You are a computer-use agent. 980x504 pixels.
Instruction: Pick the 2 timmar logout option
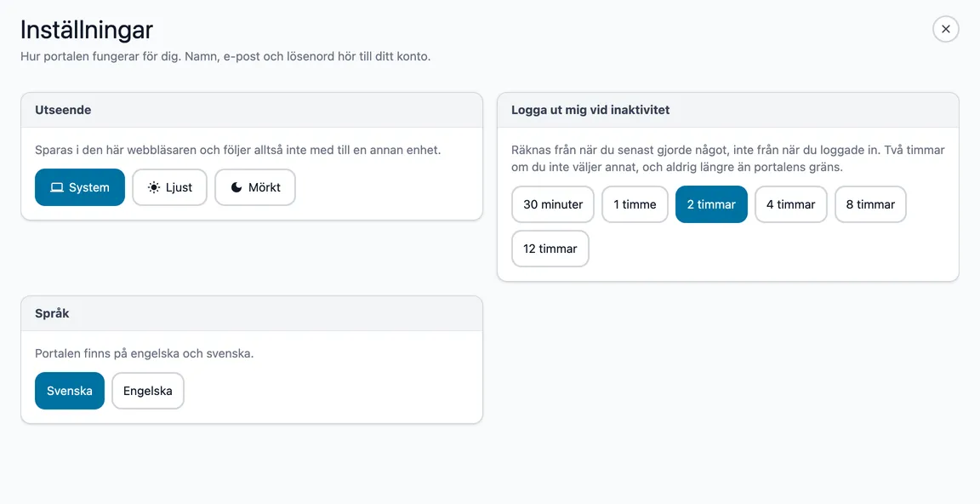711,203
